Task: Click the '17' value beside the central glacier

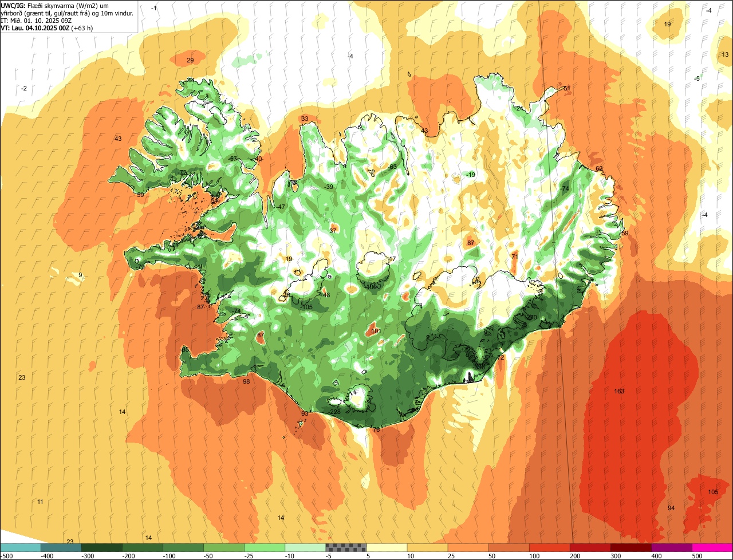Action: click(392, 259)
